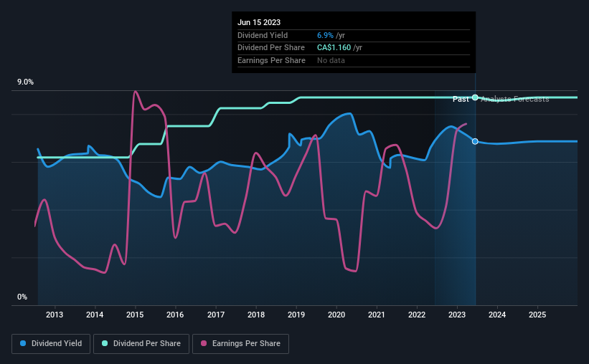Select the blue Dividend Yield data point marker
Viewport: 589px width, 364px height.
click(x=475, y=141)
